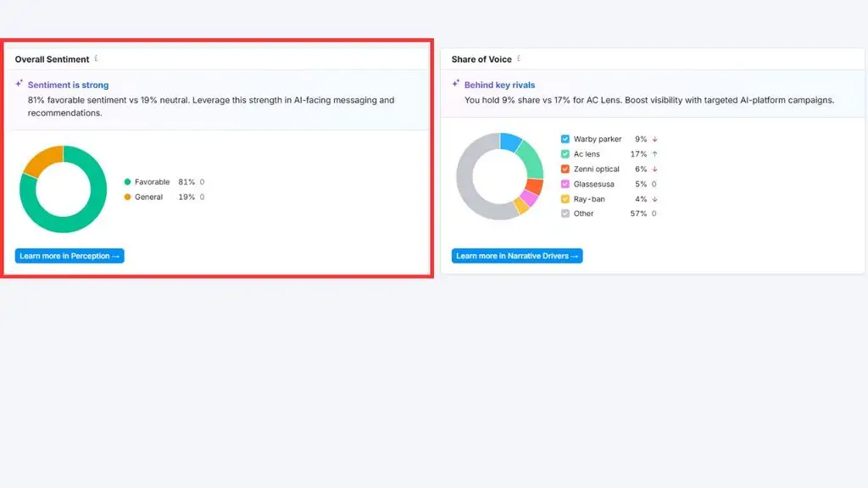The image size is (868, 488).
Task: Click Glassesusa legend label
Action: (593, 184)
